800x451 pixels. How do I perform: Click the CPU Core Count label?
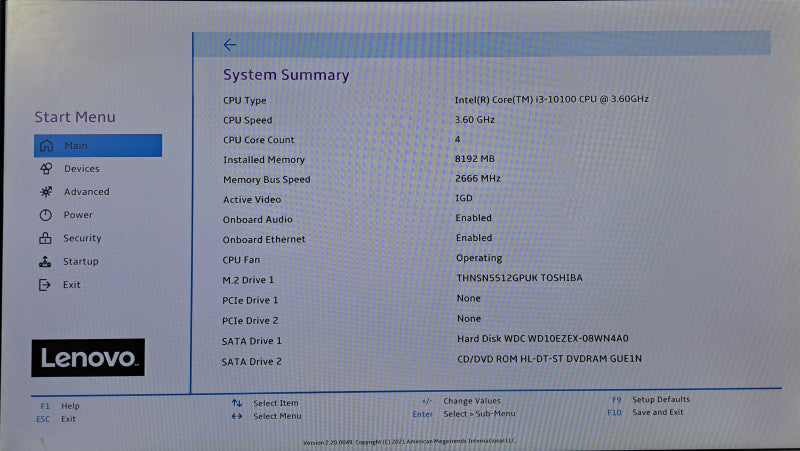coord(259,140)
